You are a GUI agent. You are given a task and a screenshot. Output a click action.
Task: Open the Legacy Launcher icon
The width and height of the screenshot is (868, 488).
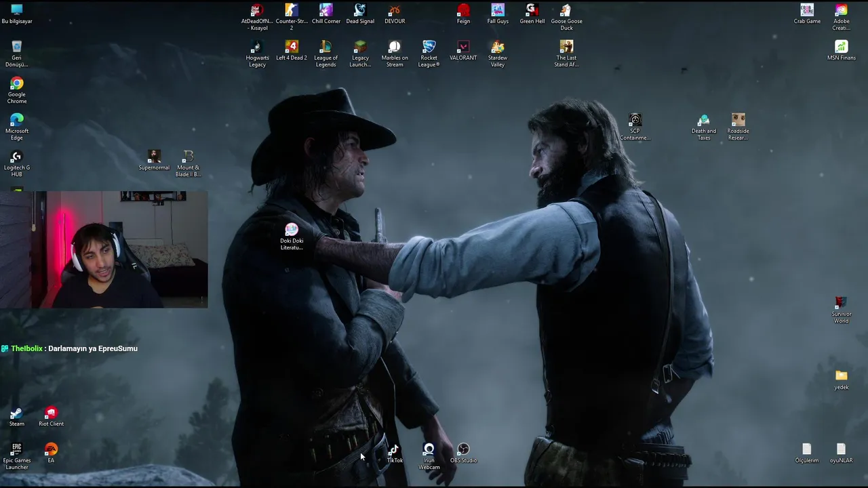tap(360, 54)
